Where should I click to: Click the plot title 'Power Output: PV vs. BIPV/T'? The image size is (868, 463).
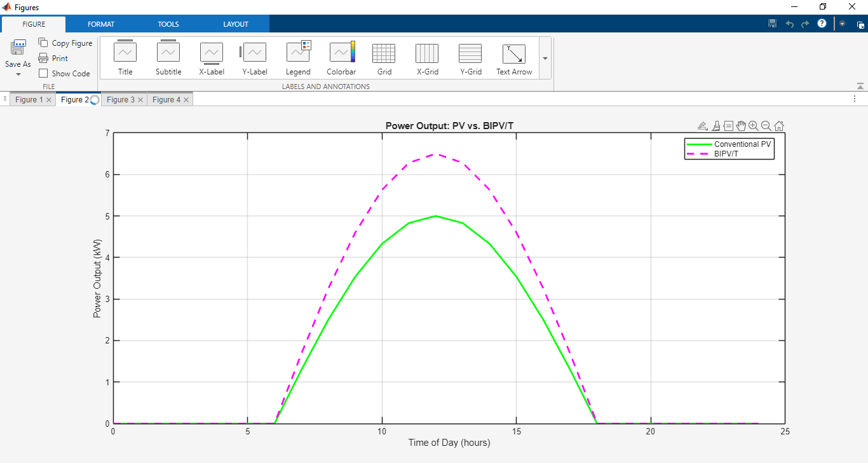click(449, 125)
